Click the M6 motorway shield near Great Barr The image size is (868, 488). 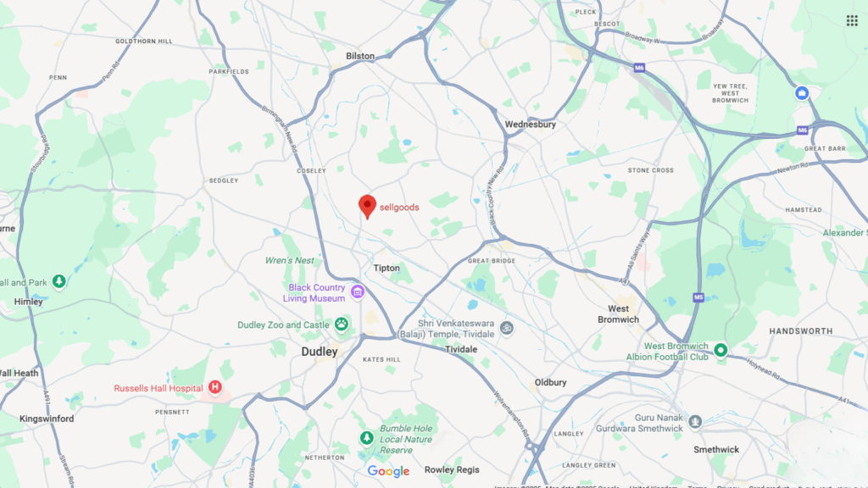803,130
